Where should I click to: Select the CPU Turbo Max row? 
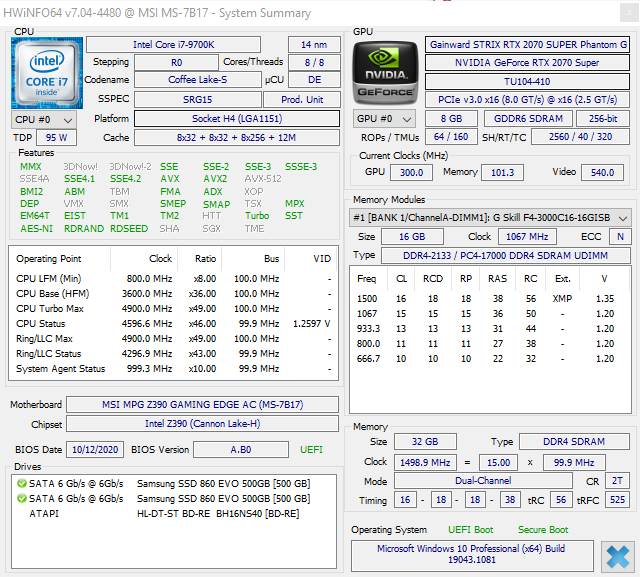(173, 308)
